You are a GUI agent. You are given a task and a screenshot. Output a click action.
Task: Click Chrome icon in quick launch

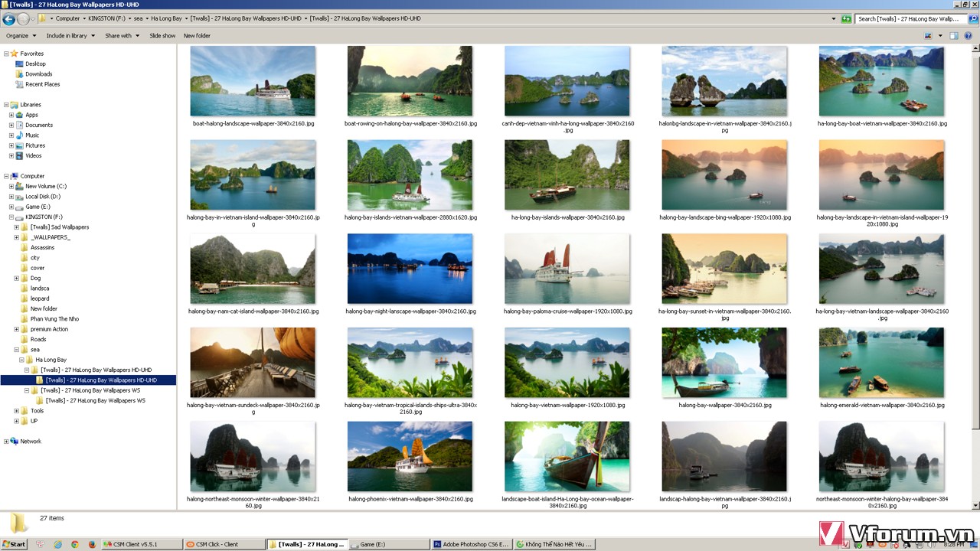pos(75,544)
